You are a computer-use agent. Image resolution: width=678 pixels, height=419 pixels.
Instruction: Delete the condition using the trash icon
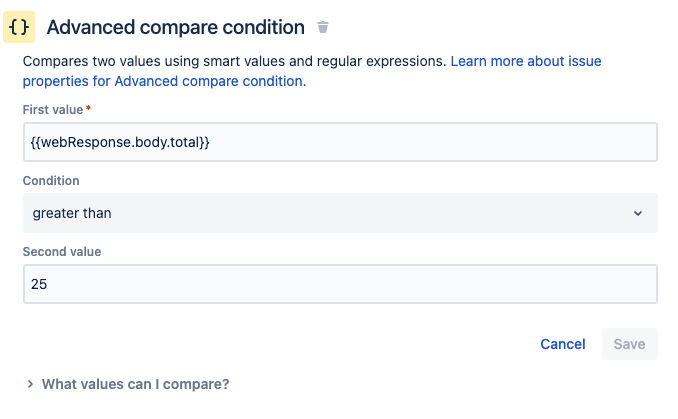(322, 28)
